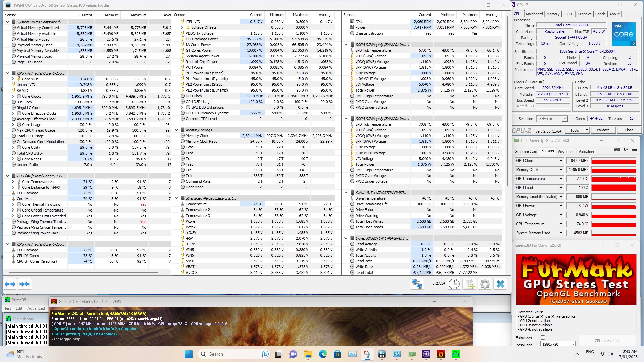Take GPU-Z screenshot with camera icon

tap(617, 149)
